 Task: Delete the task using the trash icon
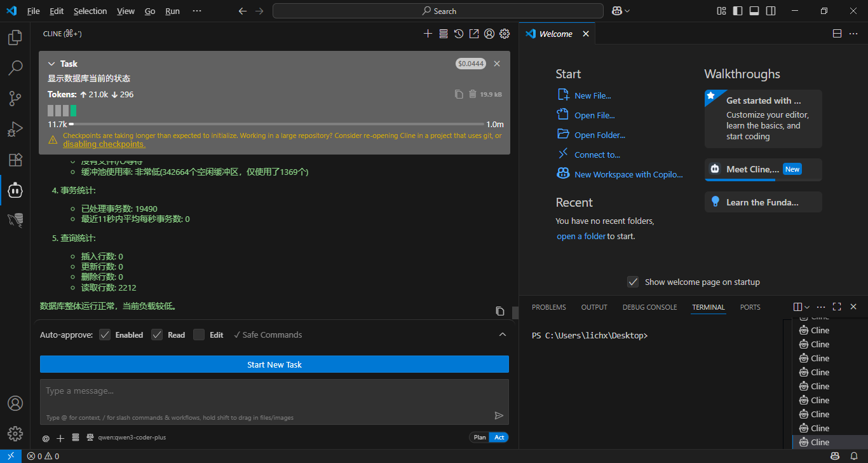tap(473, 94)
